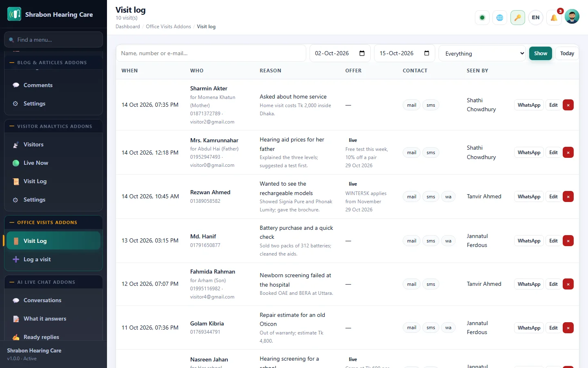This screenshot has width=588, height=368.
Task: Collapse the AI Live Chat Addons section
Action: (53, 282)
